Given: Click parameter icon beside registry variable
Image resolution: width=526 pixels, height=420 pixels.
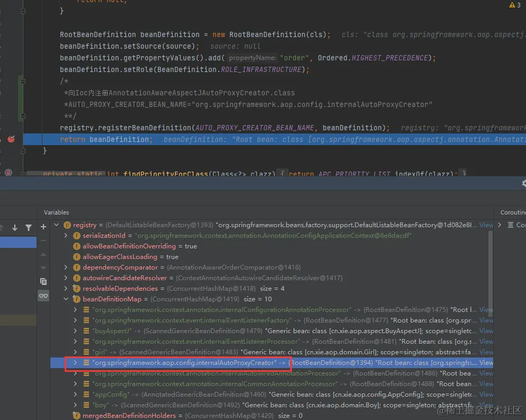Looking at the screenshot, I should (x=67, y=225).
